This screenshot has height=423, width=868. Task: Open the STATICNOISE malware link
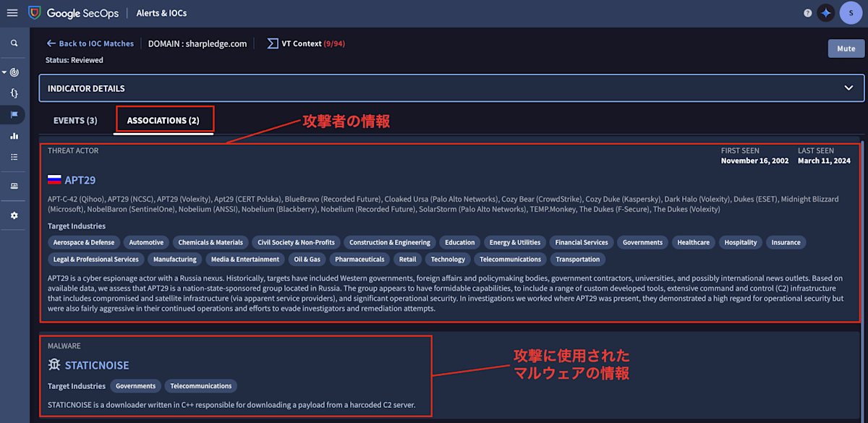click(x=97, y=365)
